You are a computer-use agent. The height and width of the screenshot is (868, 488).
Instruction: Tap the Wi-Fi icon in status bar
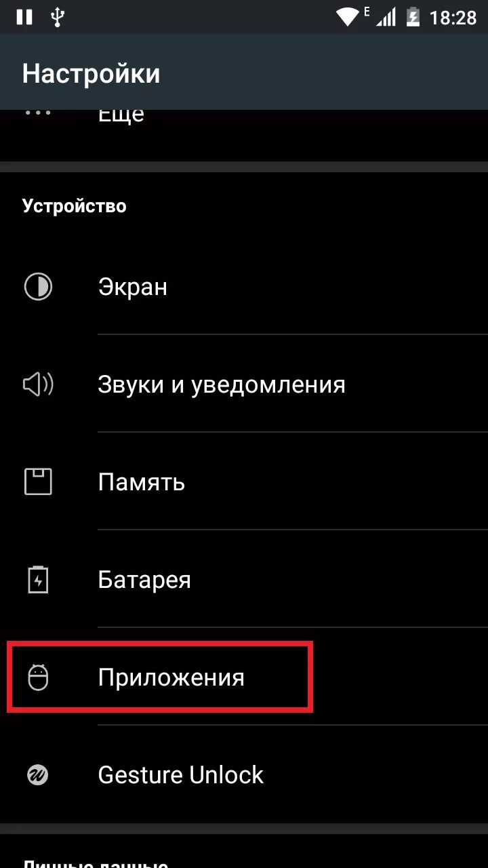[349, 17]
